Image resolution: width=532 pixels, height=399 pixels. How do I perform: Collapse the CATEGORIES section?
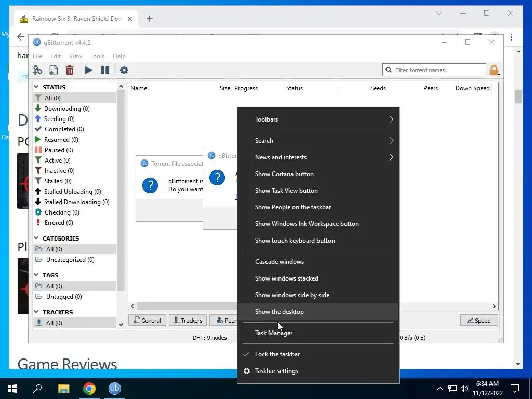pos(37,238)
